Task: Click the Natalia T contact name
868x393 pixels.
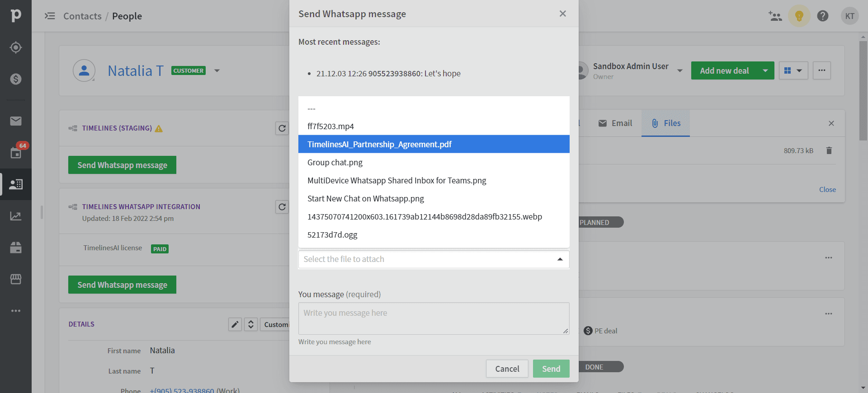Action: click(x=136, y=70)
